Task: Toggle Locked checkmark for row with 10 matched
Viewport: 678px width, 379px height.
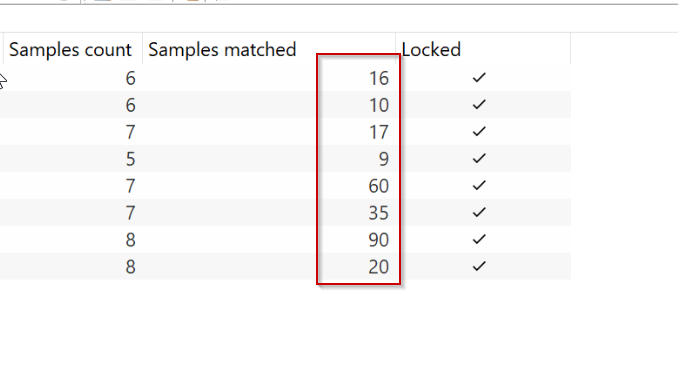Action: [x=479, y=105]
